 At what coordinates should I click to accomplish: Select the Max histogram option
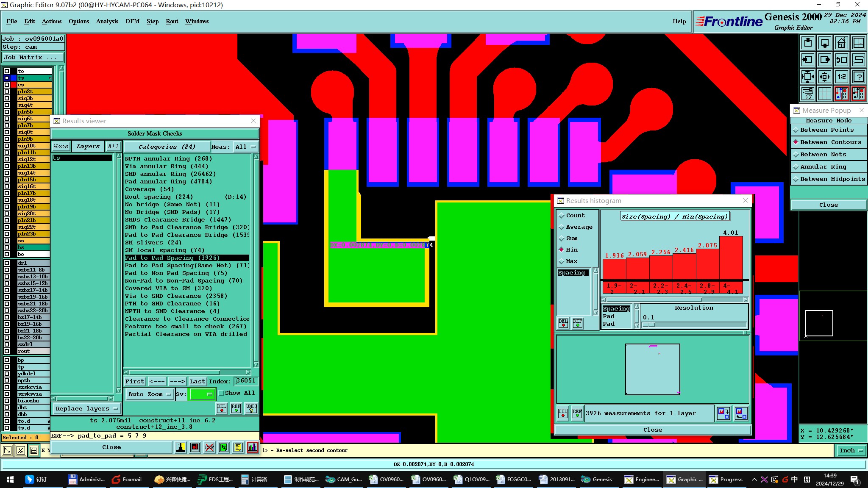pyautogui.click(x=562, y=261)
